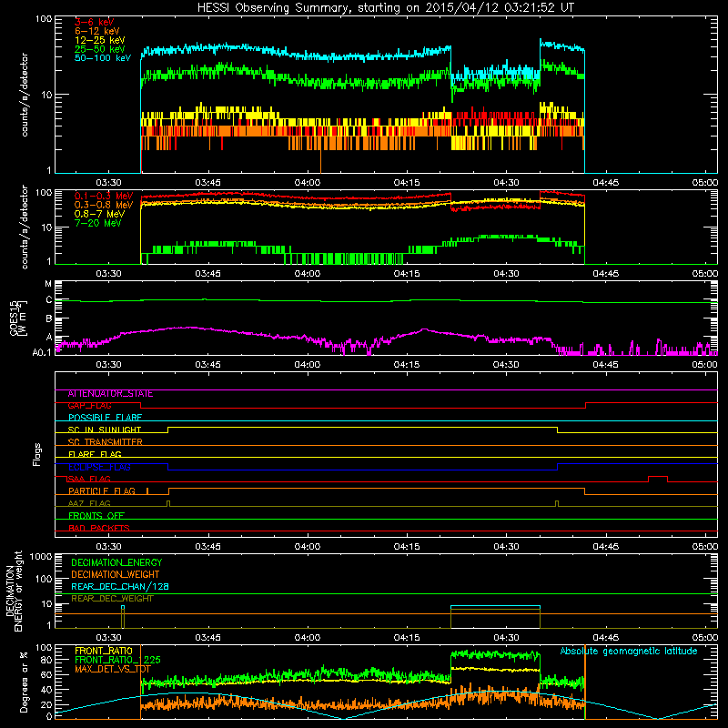Select the FRONTS_OFF flag label
Screen dimensions: 728x728
coord(96,516)
